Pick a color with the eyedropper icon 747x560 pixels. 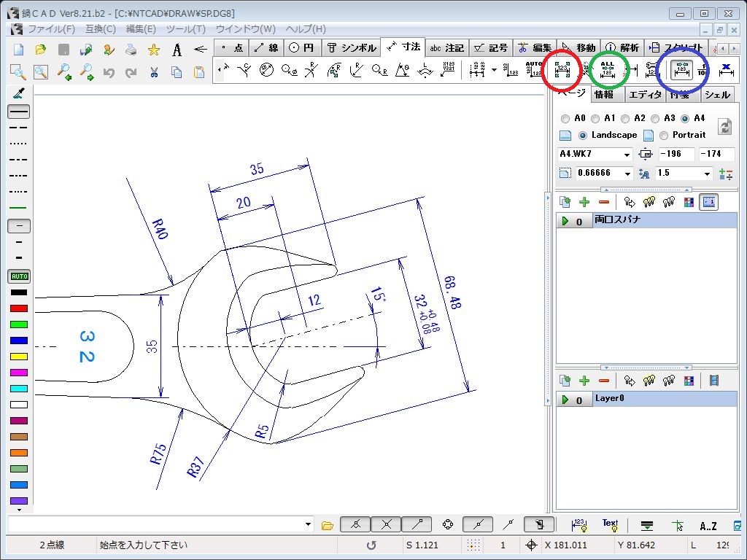19,93
